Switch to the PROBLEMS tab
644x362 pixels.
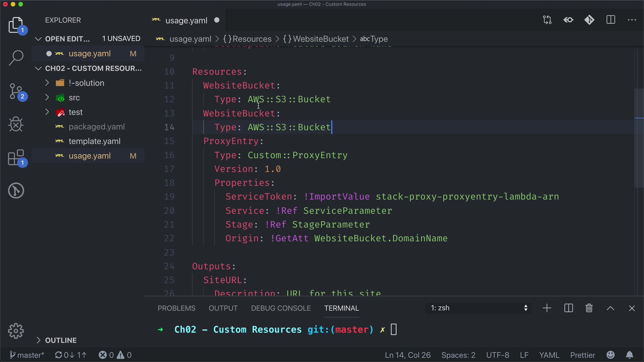[x=176, y=308]
